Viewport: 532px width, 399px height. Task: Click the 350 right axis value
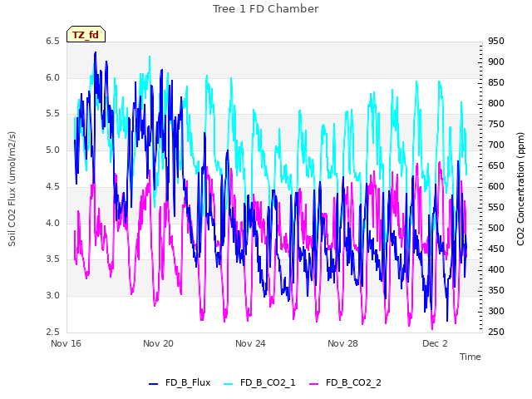[496, 290]
